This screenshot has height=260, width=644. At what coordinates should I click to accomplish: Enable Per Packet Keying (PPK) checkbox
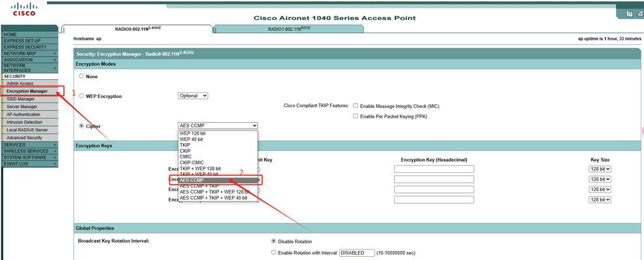356,116
